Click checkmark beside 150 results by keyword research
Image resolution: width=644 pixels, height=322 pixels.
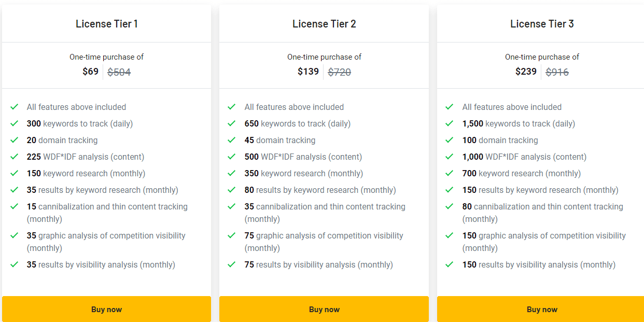pos(450,190)
